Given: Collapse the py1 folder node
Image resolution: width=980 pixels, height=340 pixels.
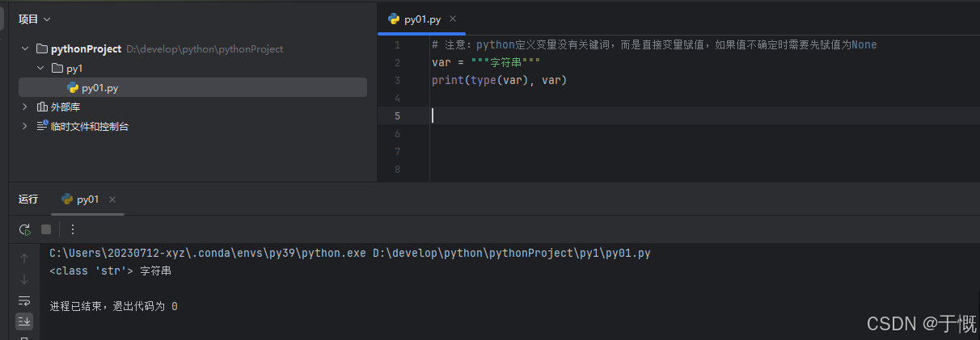Looking at the screenshot, I should 40,69.
